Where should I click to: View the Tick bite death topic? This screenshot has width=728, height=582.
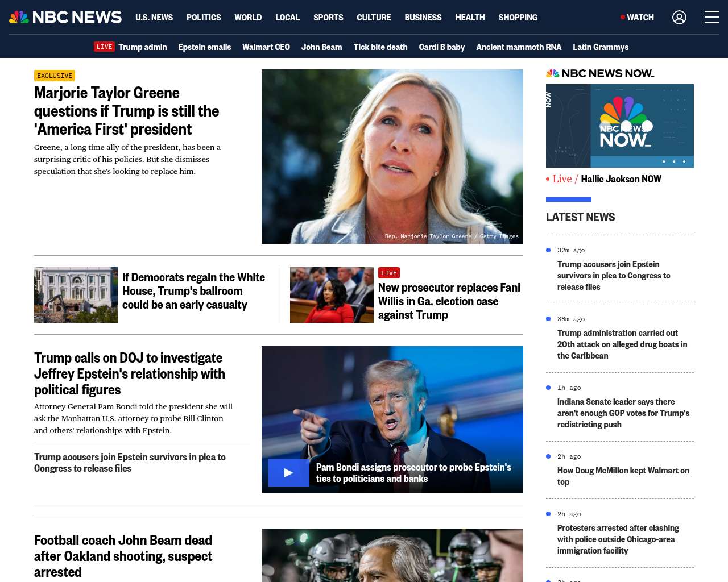(x=380, y=47)
